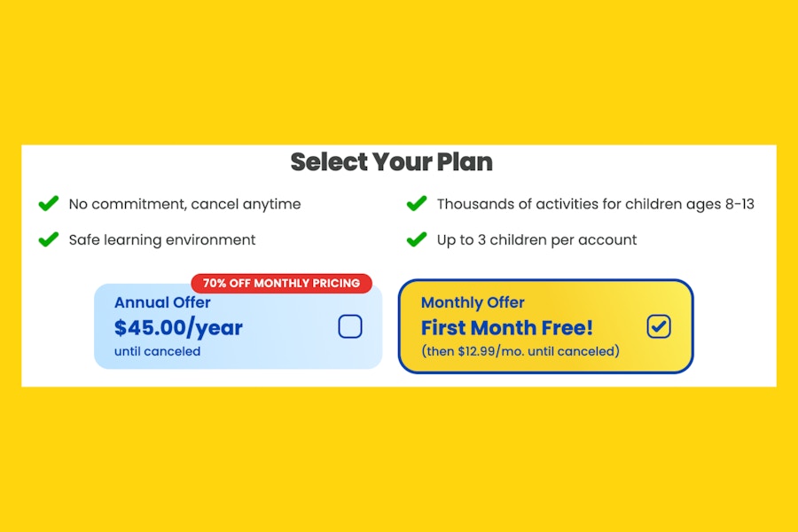Click green checkmark beside Thousands of activities
The height and width of the screenshot is (532, 798).
point(416,204)
